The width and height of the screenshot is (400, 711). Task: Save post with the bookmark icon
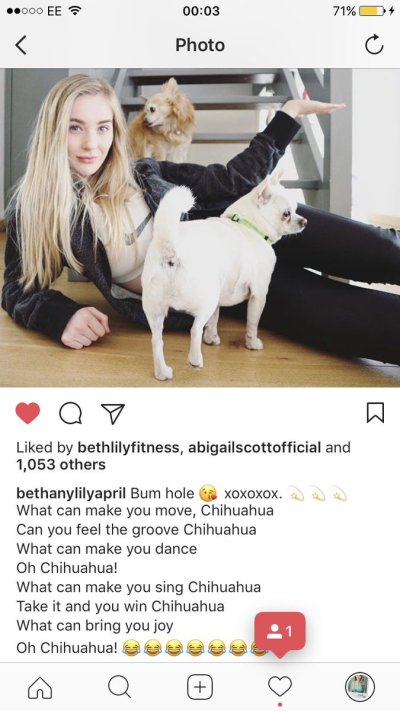pyautogui.click(x=375, y=413)
